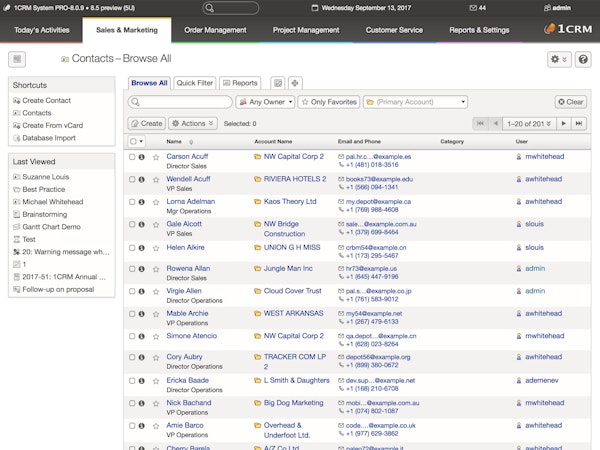This screenshot has height=450, width=600.
Task: Open the info icon for Rowena Allan
Action: coord(142,269)
